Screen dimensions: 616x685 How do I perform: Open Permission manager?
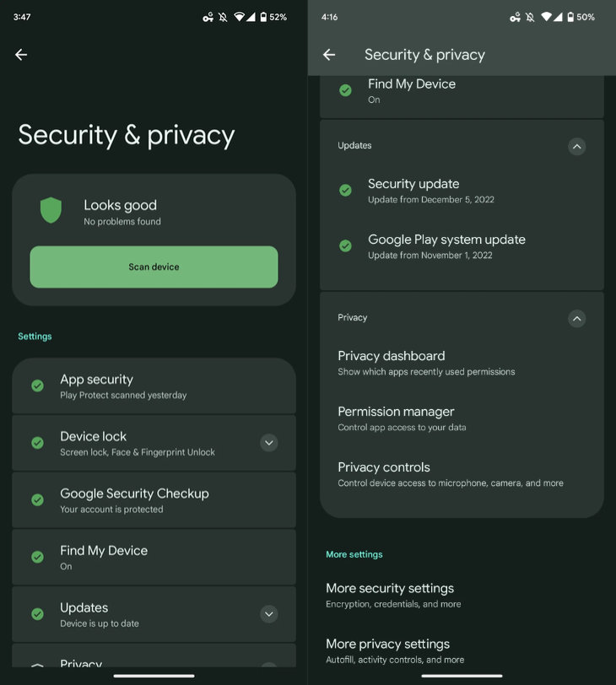coord(462,419)
